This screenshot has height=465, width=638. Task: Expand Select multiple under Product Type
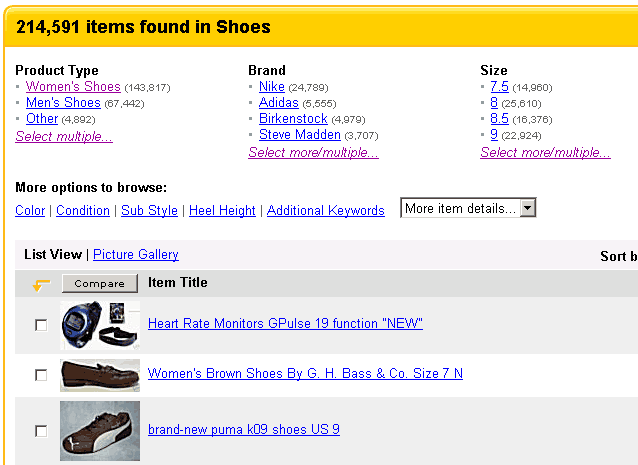tap(64, 137)
